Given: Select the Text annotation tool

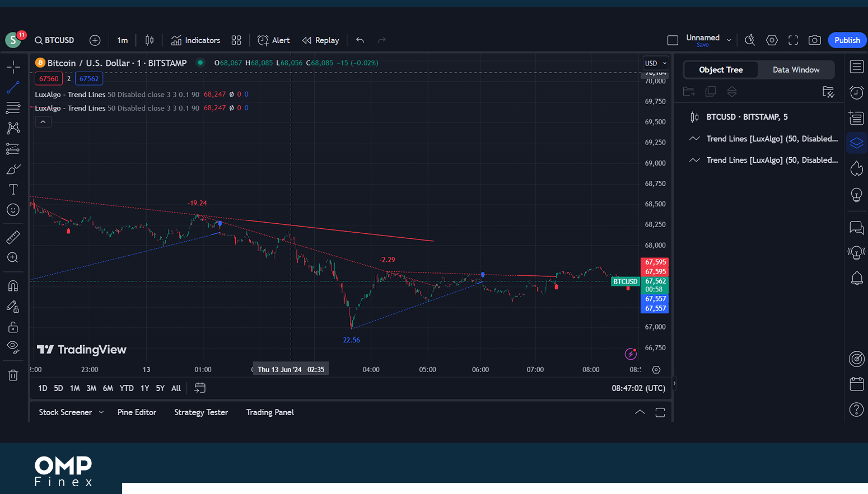Looking at the screenshot, I should tap(13, 190).
